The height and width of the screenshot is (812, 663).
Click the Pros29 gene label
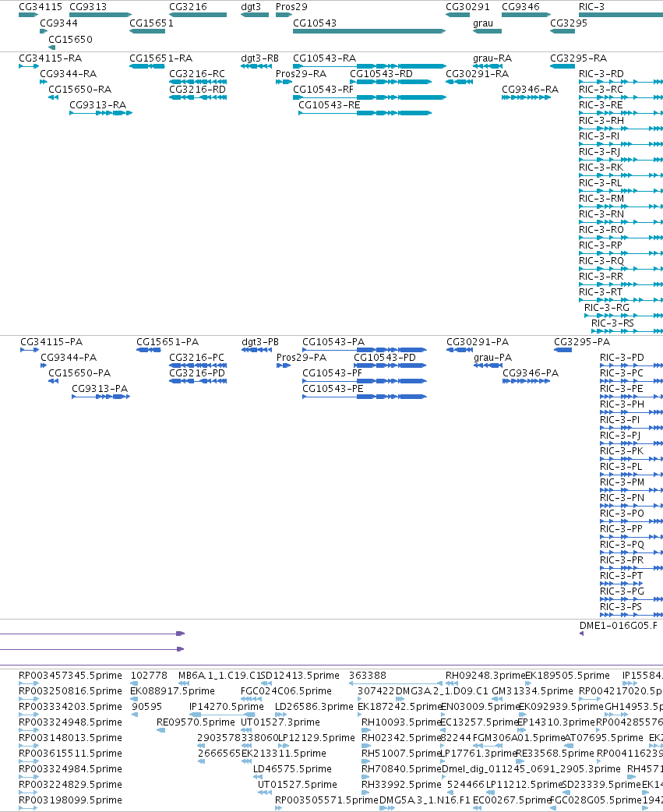tap(291, 7)
